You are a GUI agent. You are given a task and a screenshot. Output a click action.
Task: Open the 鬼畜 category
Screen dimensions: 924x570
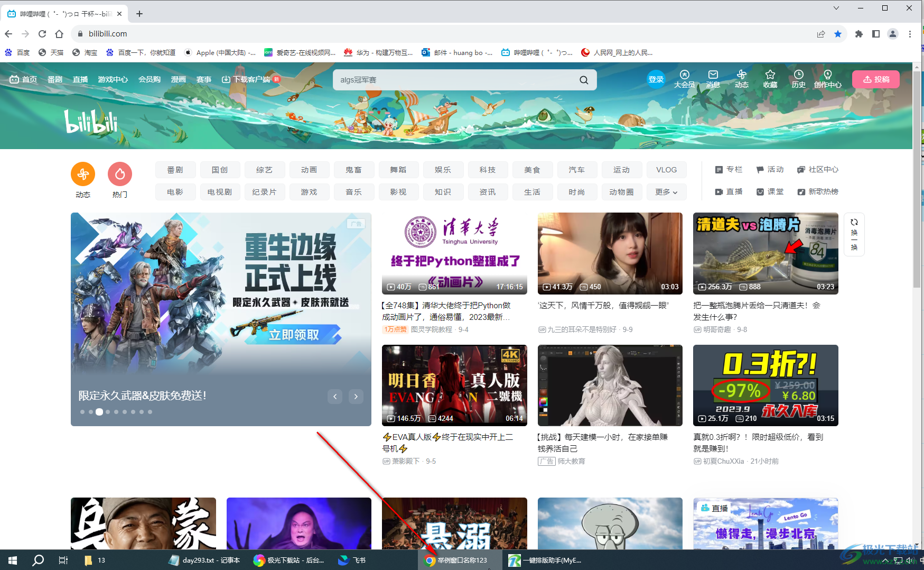[x=354, y=170]
